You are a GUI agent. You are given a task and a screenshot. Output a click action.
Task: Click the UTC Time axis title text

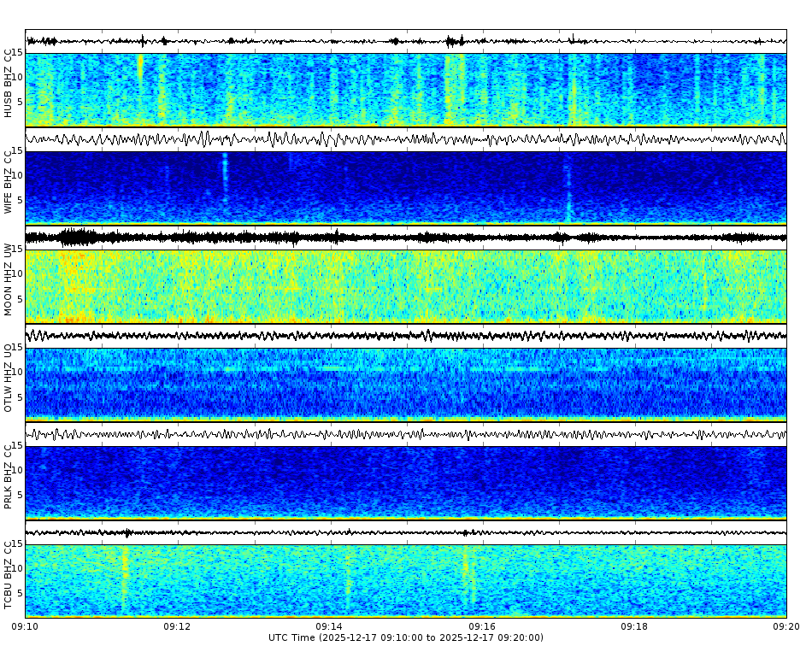tap(406, 637)
